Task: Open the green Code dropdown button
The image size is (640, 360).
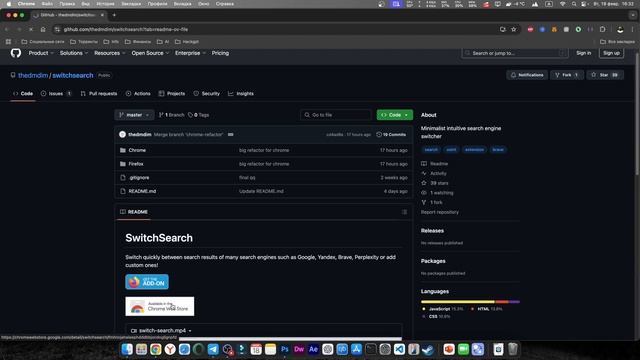Action: pyautogui.click(x=394, y=115)
